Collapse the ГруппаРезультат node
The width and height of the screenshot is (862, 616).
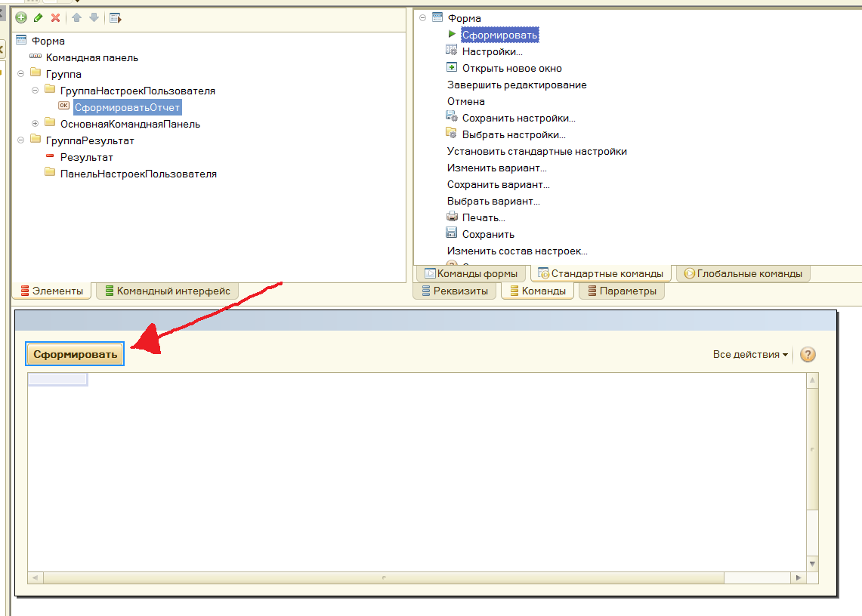[20, 140]
